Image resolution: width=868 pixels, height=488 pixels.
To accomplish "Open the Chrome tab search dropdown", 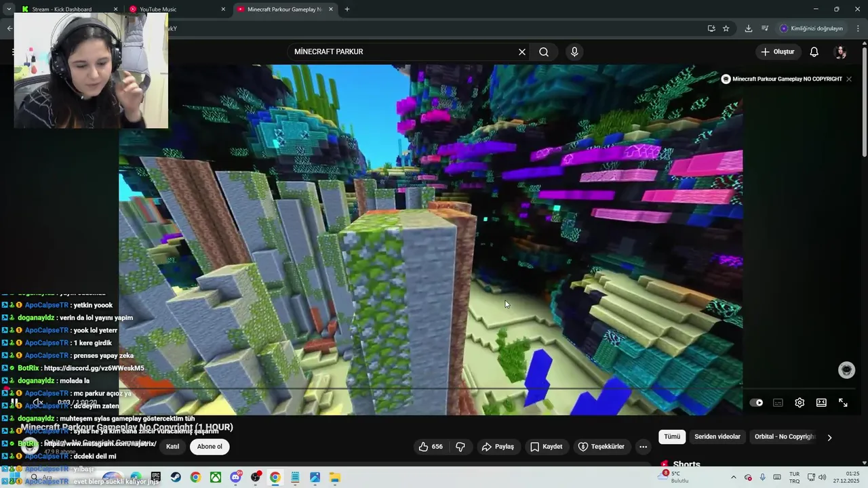I will [8, 9].
